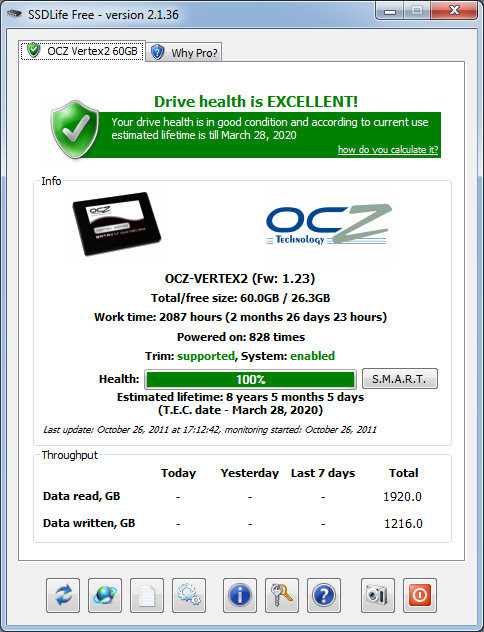Click the 100% health progress bar

(x=250, y=379)
